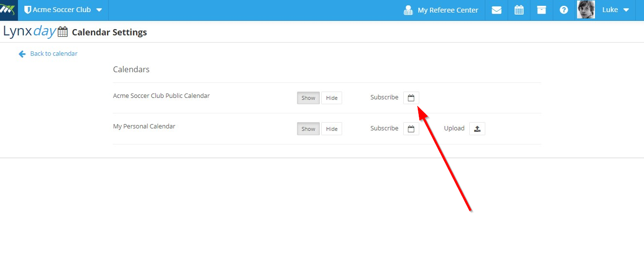
Task: Click the Lynxday logo text
Action: coord(30,32)
